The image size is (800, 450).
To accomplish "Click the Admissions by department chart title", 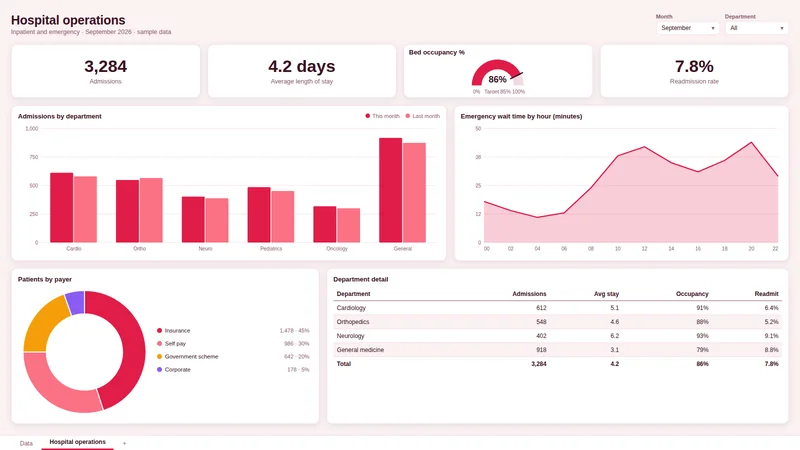I will (x=60, y=116).
